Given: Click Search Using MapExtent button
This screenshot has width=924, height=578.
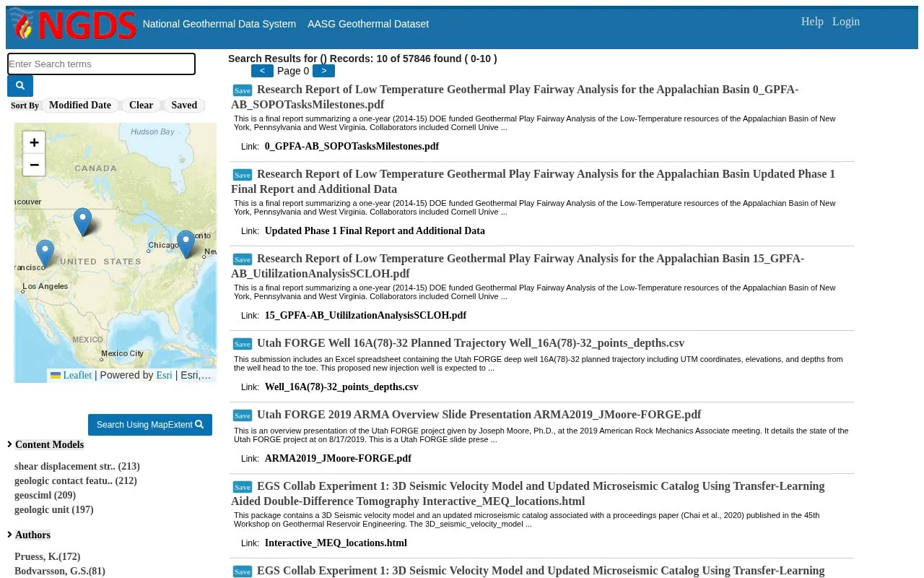Looking at the screenshot, I should click(150, 425).
